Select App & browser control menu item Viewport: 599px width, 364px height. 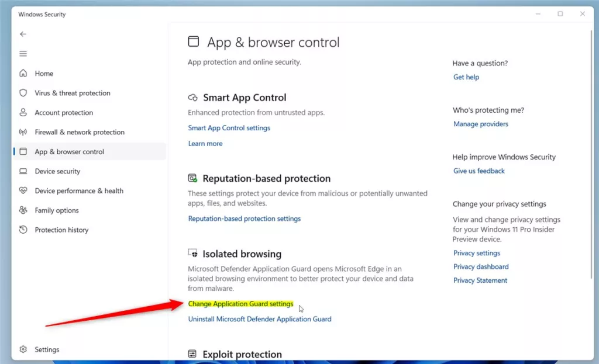point(69,152)
